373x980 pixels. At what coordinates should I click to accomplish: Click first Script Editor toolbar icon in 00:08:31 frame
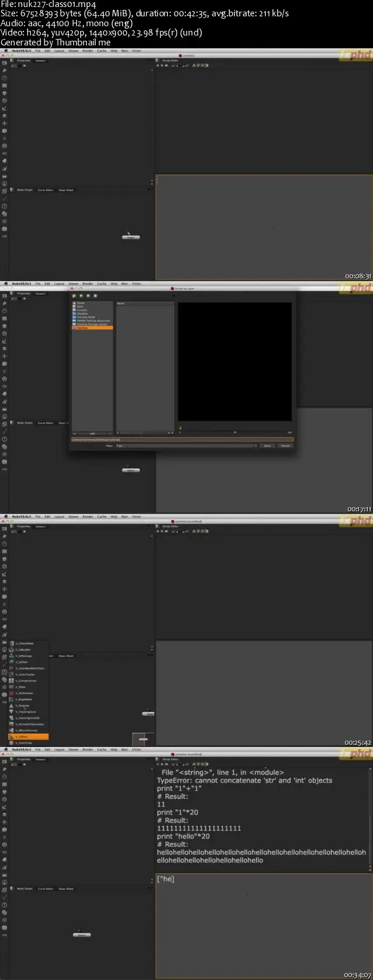point(158,65)
